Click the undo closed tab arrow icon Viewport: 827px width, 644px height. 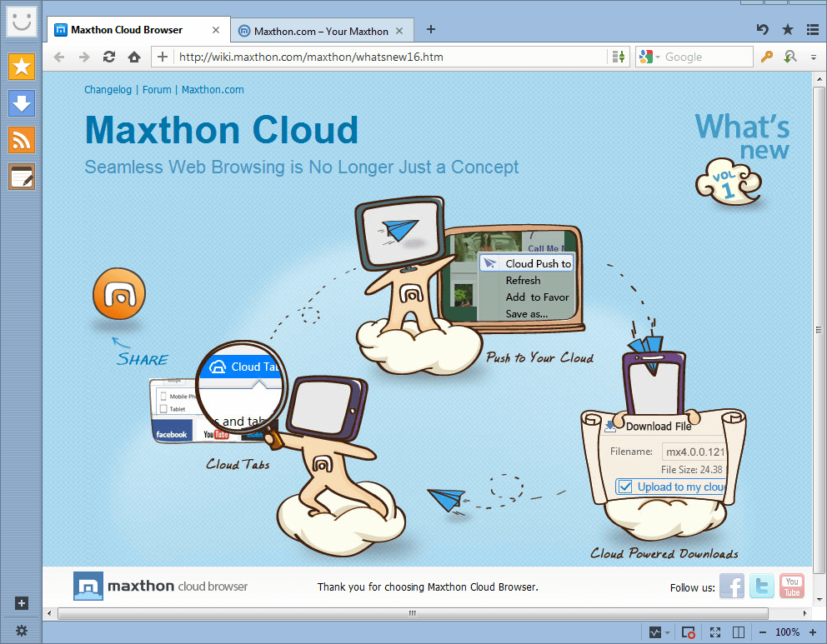click(x=762, y=30)
